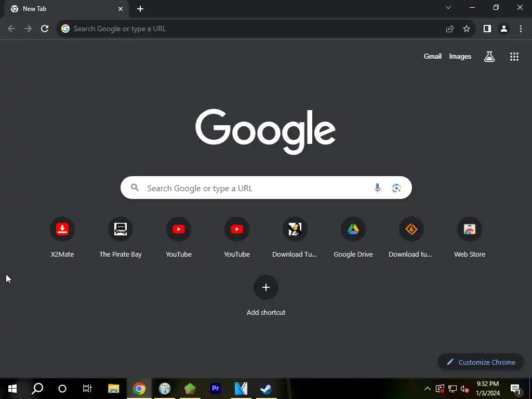Focus the Google search box
The height and width of the screenshot is (399, 532).
tap(266, 188)
